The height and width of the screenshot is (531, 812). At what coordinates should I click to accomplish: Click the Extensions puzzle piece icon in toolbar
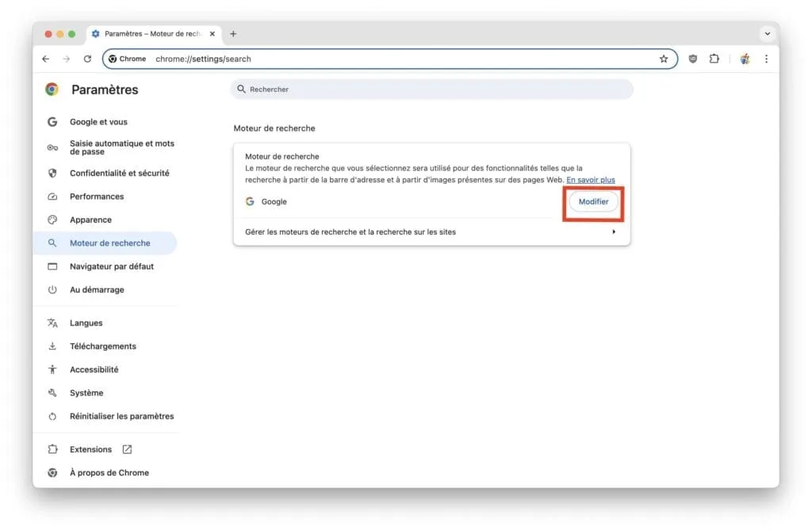click(x=714, y=59)
